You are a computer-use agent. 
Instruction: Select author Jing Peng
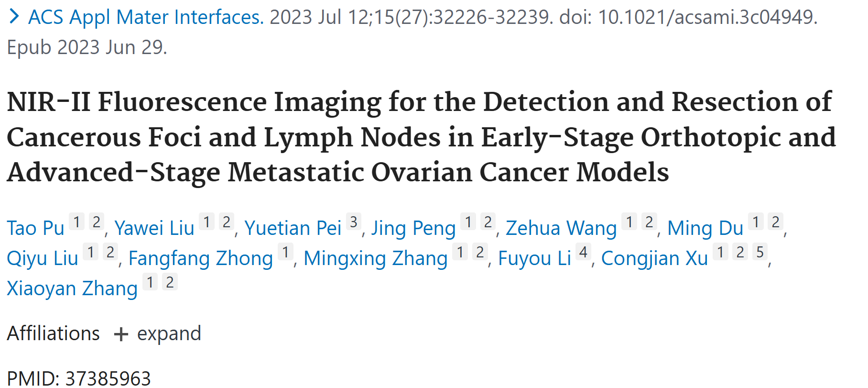413,228
